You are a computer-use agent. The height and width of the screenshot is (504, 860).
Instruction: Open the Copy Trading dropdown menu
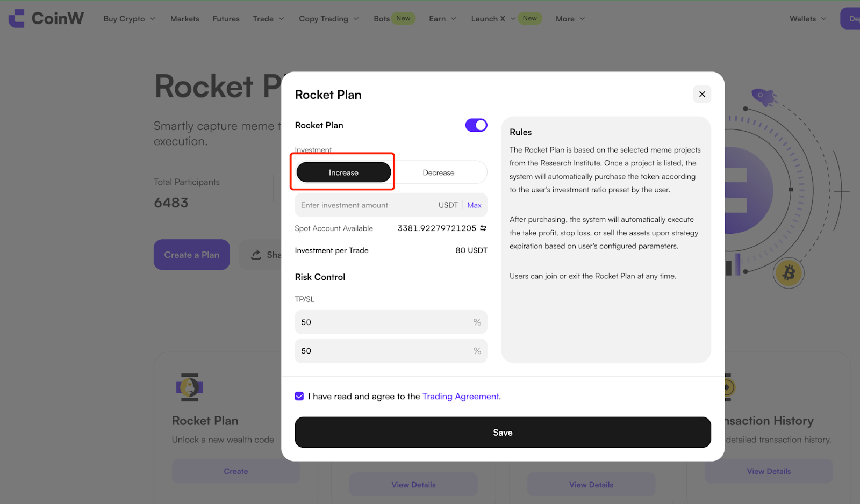tap(329, 19)
